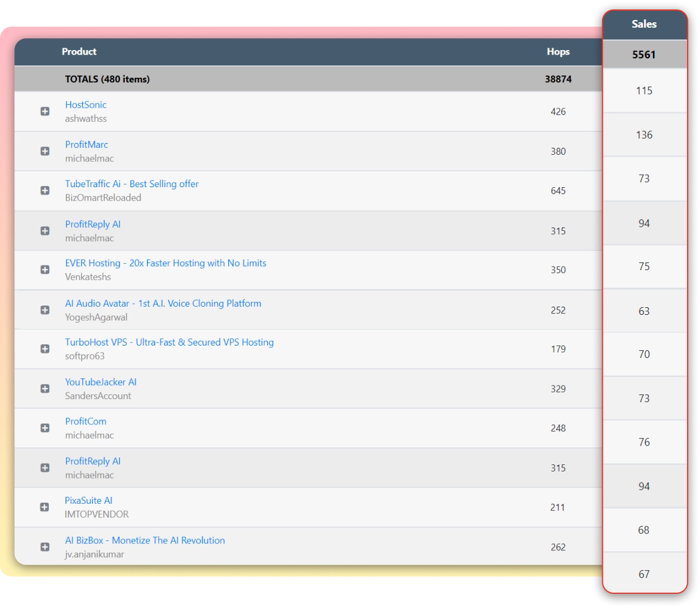Expand the ProfitMarc row
This screenshot has height=608, width=700.
(x=45, y=151)
